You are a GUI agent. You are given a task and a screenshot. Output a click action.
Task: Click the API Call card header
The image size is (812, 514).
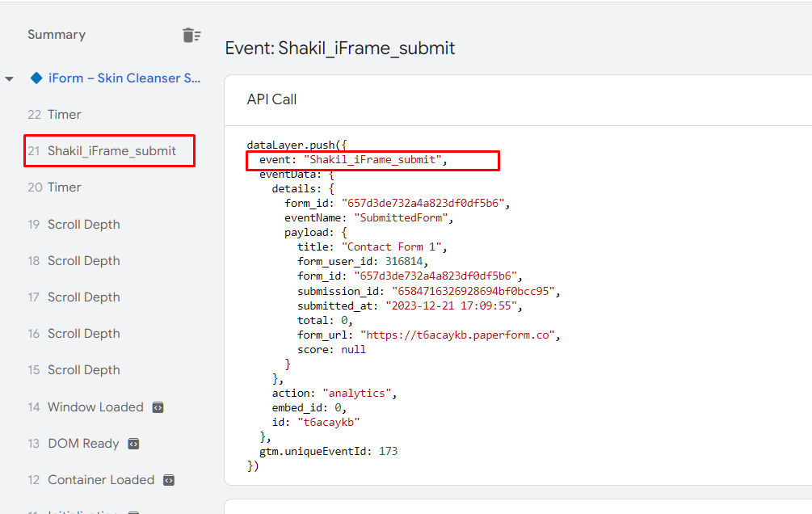coord(271,99)
